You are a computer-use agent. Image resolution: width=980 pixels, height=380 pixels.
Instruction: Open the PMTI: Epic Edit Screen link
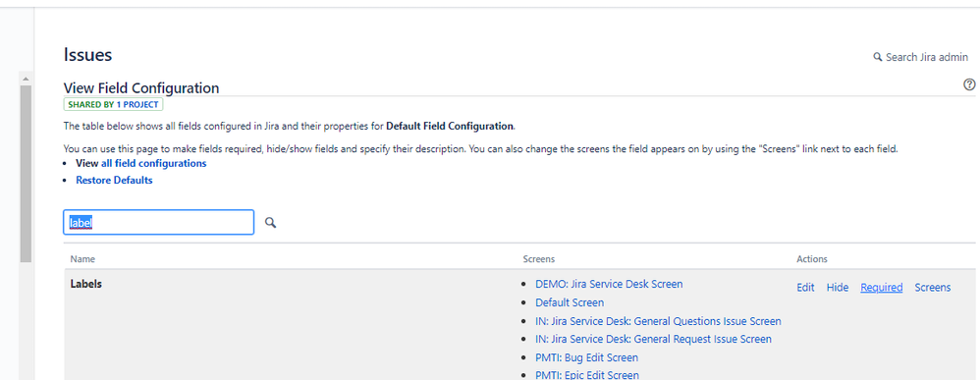tap(587, 375)
